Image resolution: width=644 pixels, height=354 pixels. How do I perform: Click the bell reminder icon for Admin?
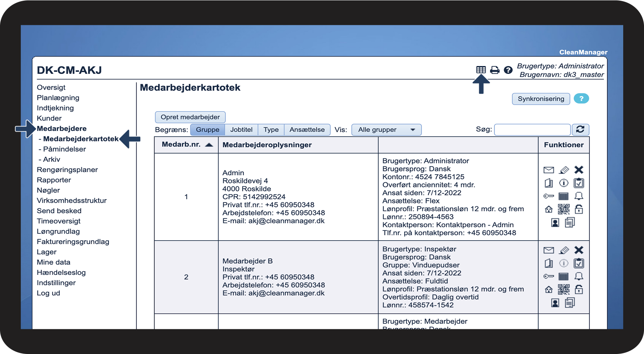pos(579,196)
